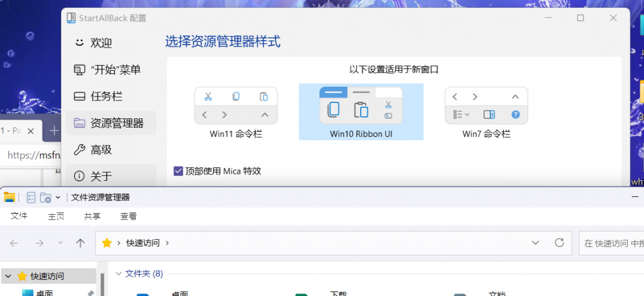Choose the Win10 Ribbon UI style
644x296 pixels.
(x=361, y=112)
